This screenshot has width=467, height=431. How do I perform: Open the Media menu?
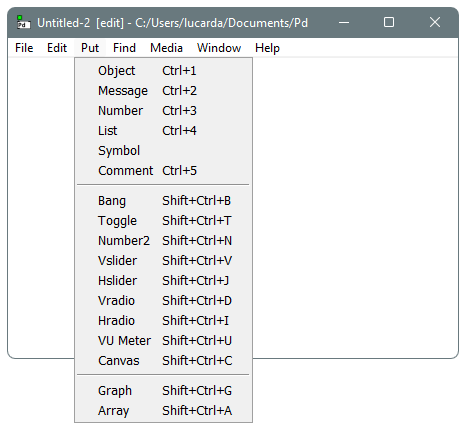[166, 48]
